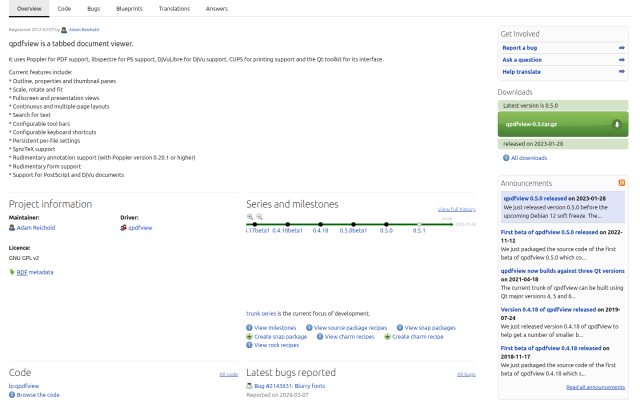This screenshot has height=400, width=640.
Task: Click info icon beside View snap packages
Action: point(400,328)
